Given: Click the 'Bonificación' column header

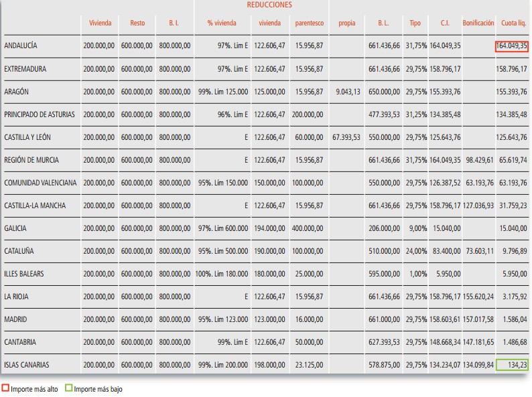Looking at the screenshot, I should coord(478,23).
